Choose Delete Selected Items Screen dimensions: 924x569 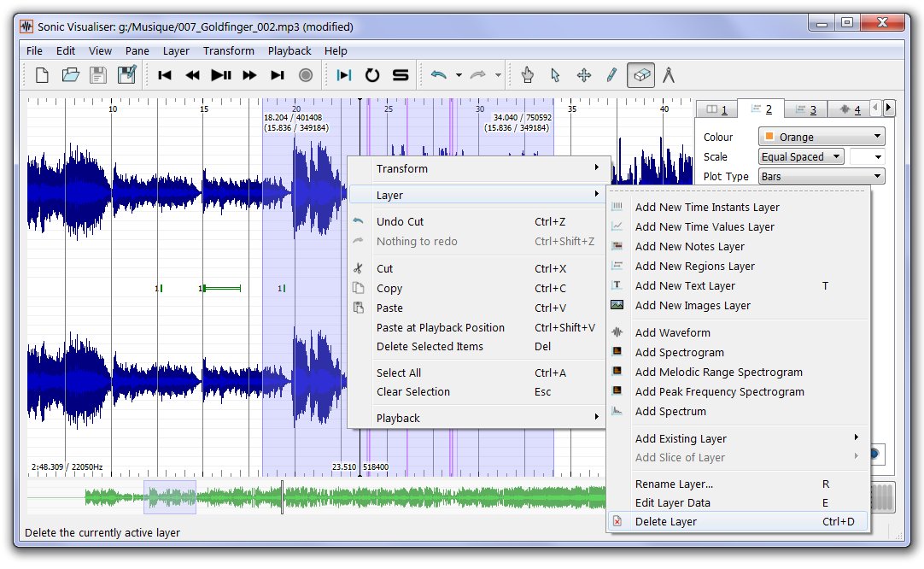(x=478, y=347)
